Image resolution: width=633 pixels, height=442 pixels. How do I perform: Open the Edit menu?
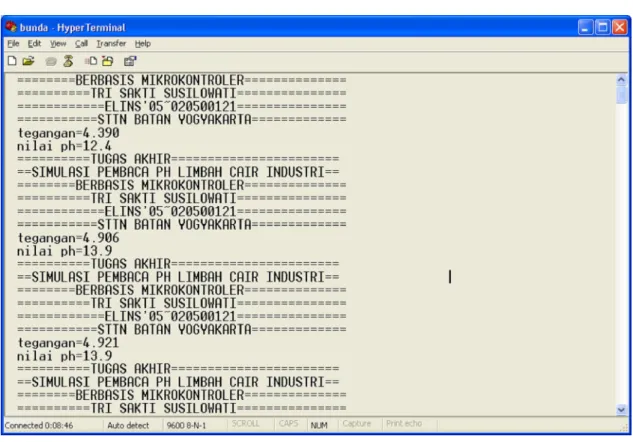pyautogui.click(x=34, y=44)
